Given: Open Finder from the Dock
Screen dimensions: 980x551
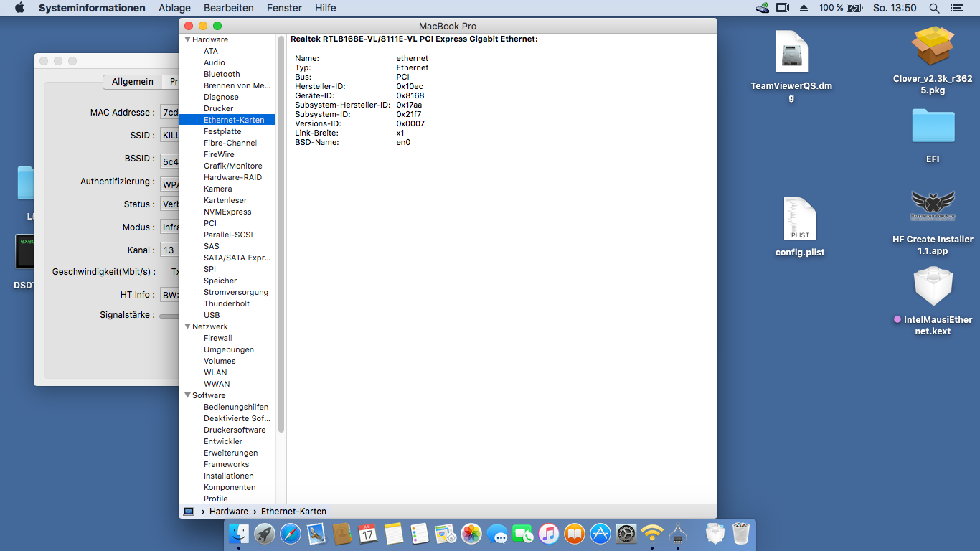Looking at the screenshot, I should (239, 534).
